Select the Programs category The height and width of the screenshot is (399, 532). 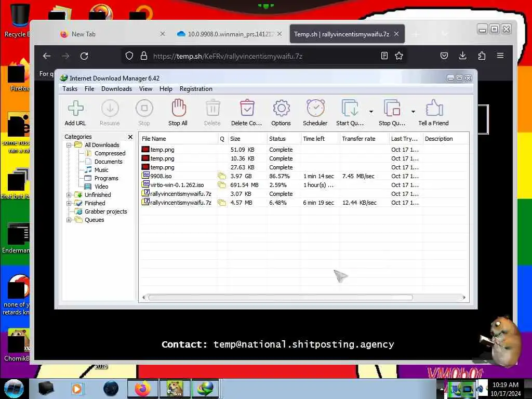point(106,179)
